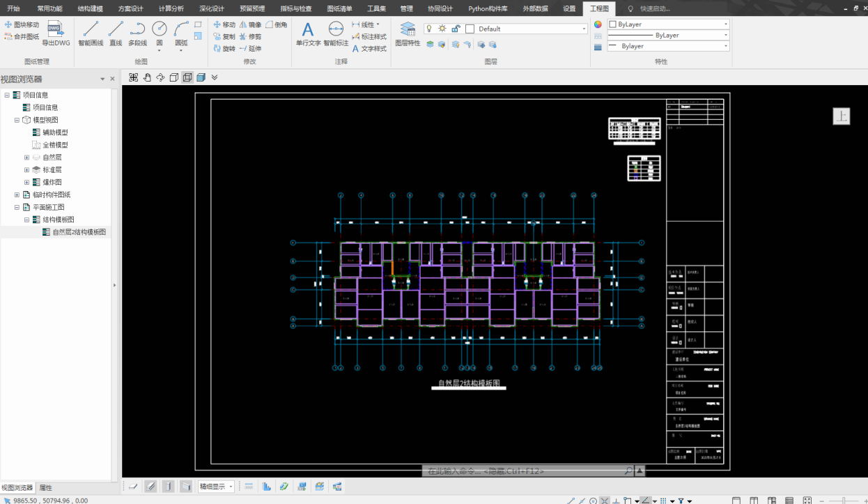This screenshot has height=504, width=868.
Task: Select the 多段线 polyline tool
Action: click(137, 33)
